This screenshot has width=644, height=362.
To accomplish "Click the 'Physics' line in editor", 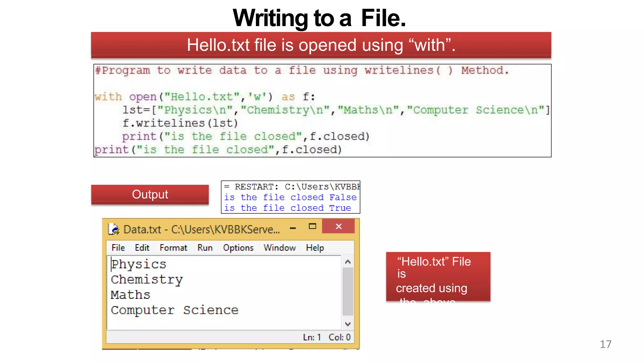I will tap(139, 265).
